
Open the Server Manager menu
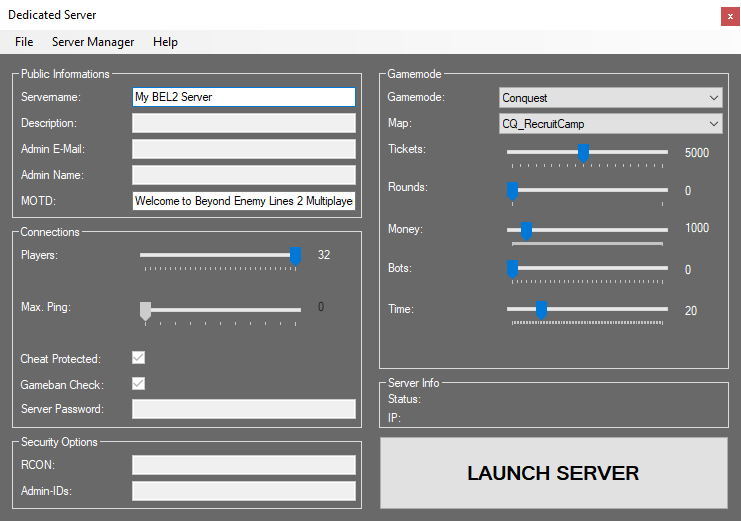[93, 42]
